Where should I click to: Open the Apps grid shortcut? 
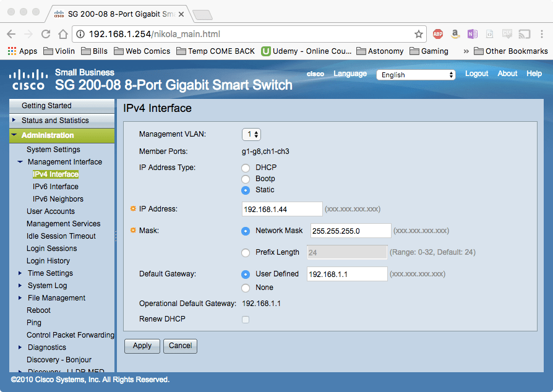pos(22,51)
